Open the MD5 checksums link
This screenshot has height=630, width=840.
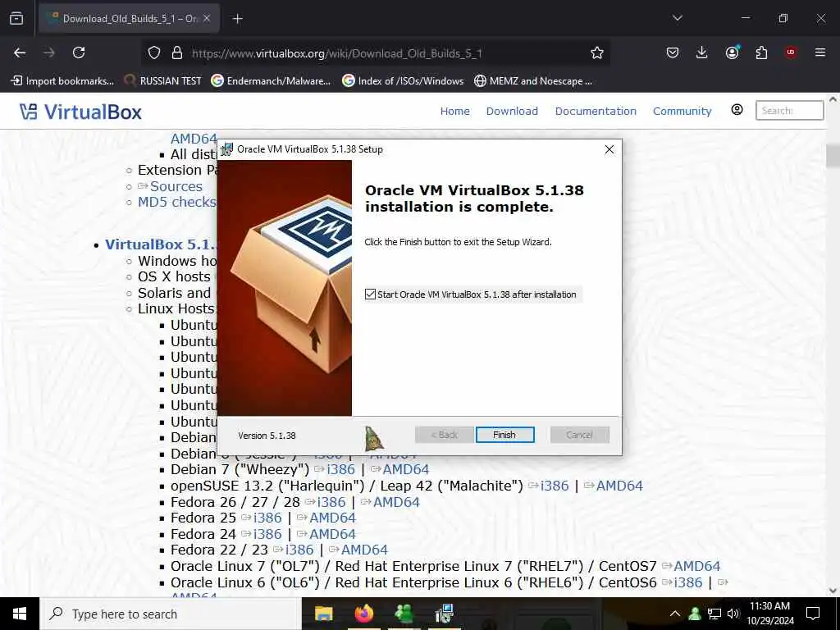click(177, 202)
